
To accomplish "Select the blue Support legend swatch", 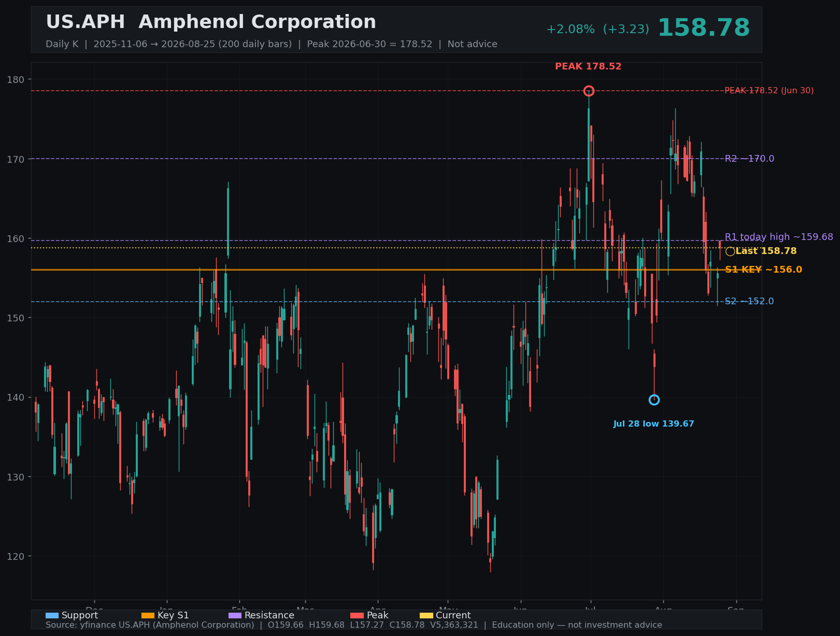I will pyautogui.click(x=52, y=615).
